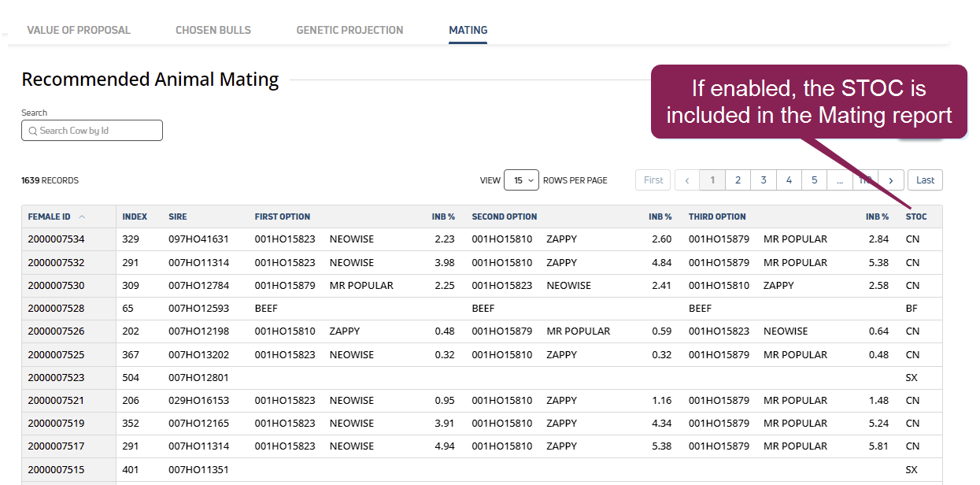Go to page 2
This screenshot has width=980, height=485.
click(738, 180)
